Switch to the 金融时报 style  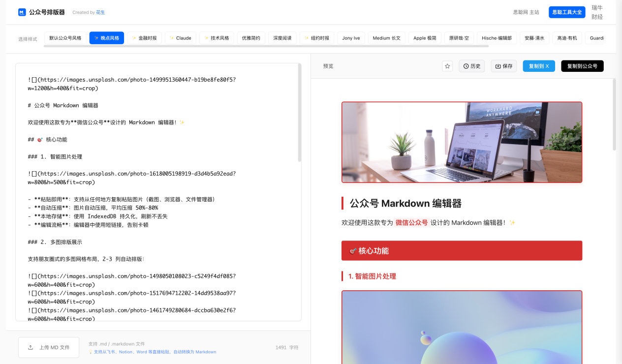tap(145, 38)
